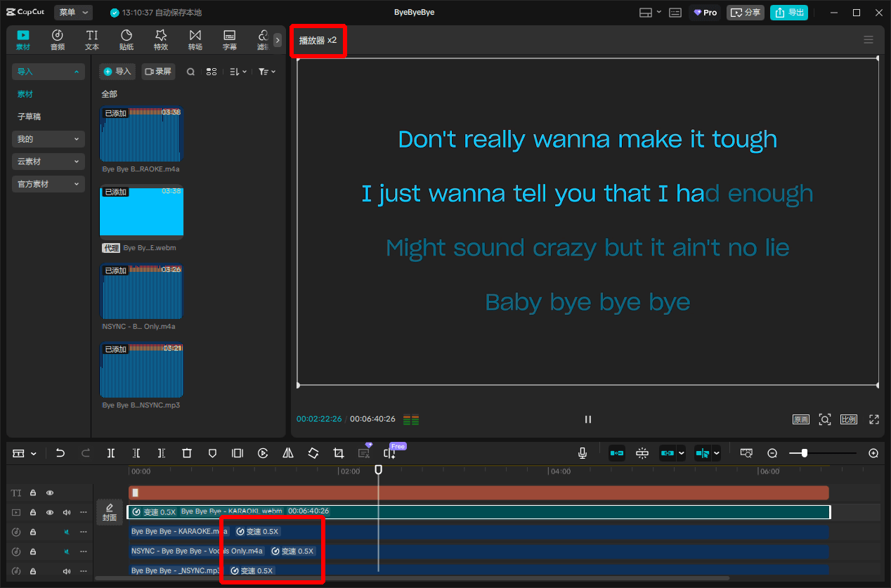The width and height of the screenshot is (891, 588).
Task: Undo the last edit in timeline toolbar
Action: (x=60, y=454)
